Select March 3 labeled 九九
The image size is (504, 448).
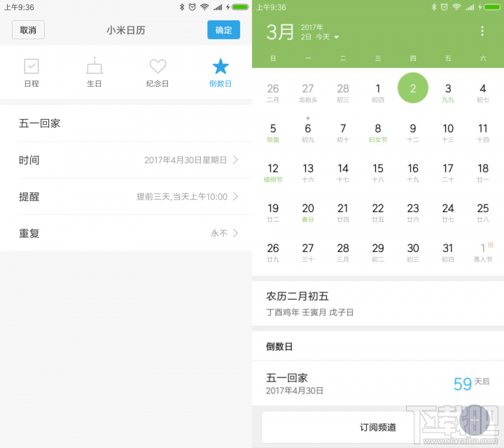pos(448,92)
